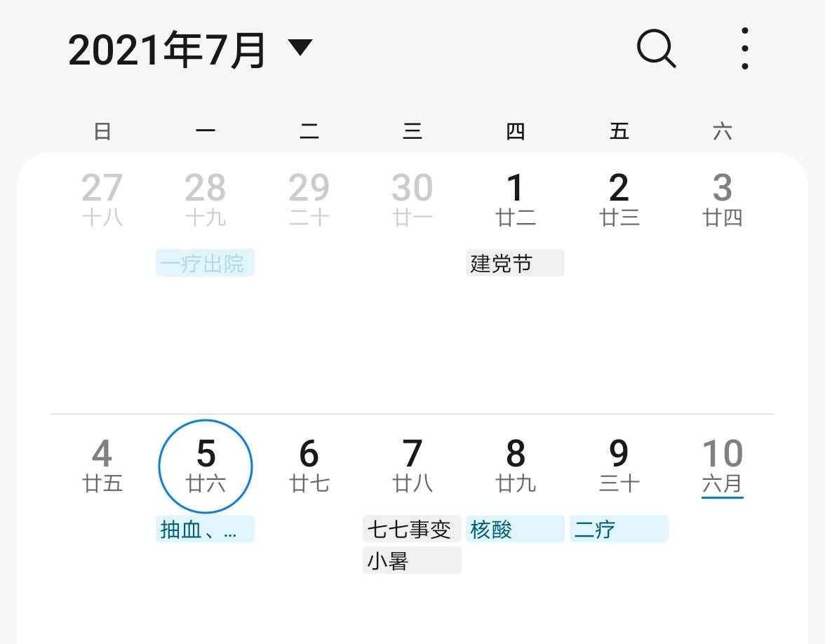Select date 4 labeled 廿五

click(102, 464)
